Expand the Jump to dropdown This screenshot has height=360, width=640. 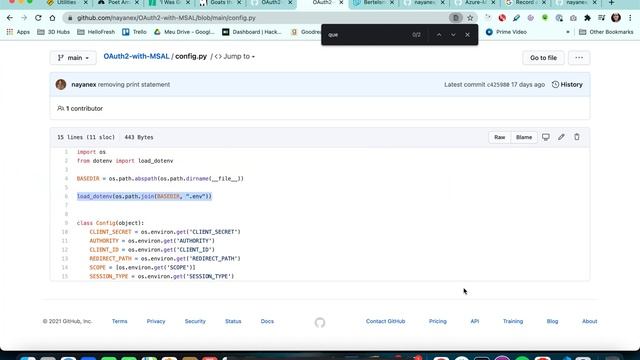(235, 56)
